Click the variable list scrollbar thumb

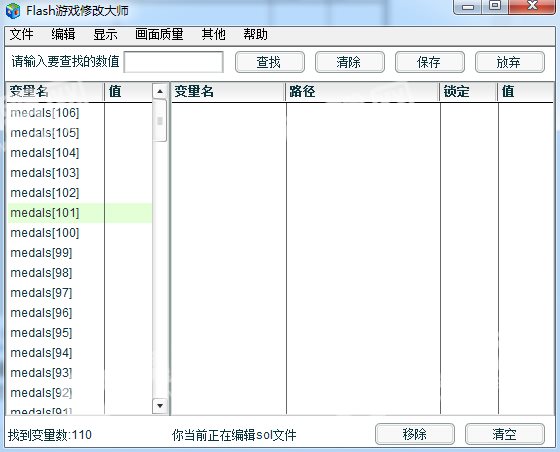(160, 121)
